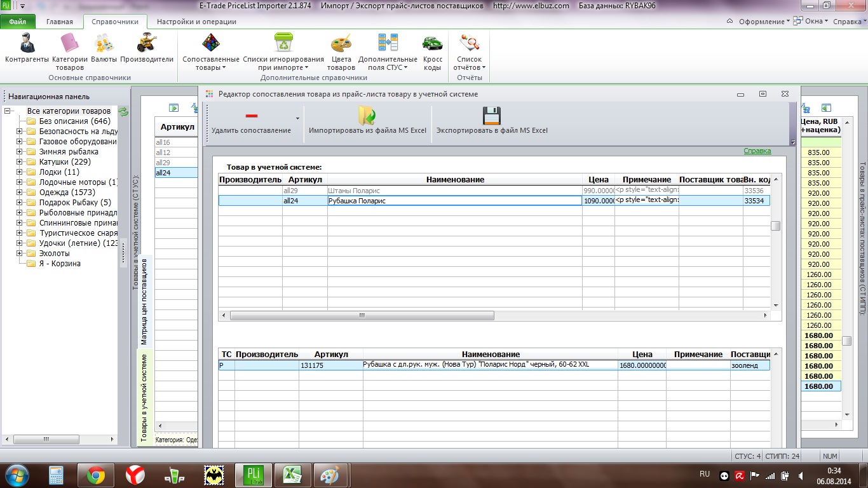Select the Я - Корзина category
This screenshot has height=488, width=868.
[x=60, y=263]
